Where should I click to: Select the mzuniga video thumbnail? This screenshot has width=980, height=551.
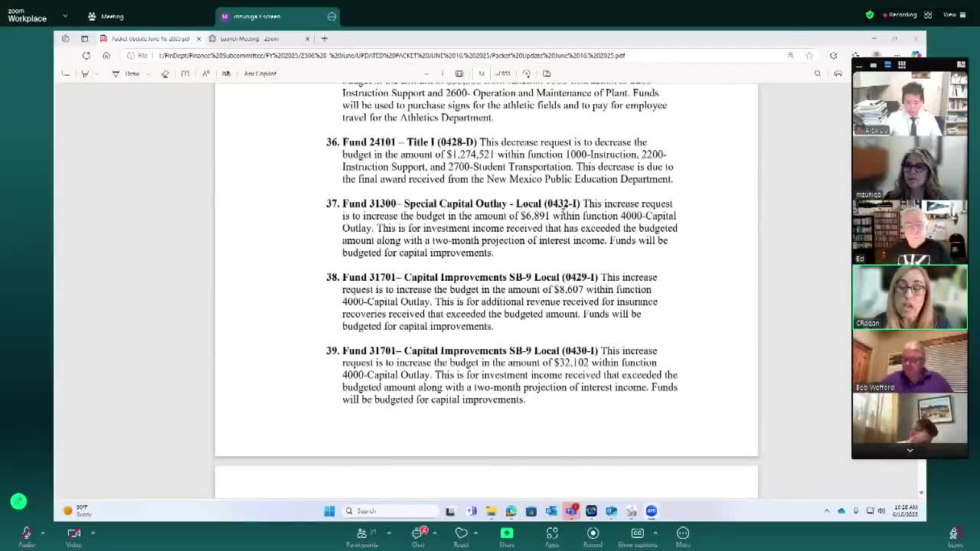pos(910,168)
